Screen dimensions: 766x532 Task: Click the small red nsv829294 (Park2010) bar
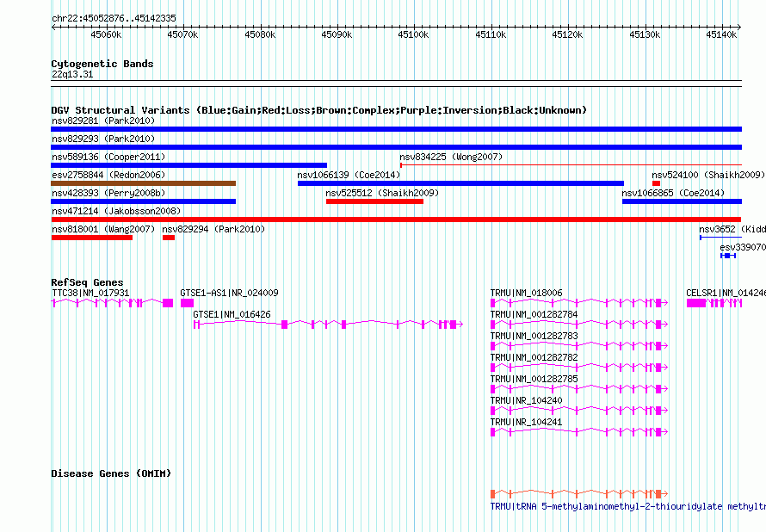click(x=169, y=238)
